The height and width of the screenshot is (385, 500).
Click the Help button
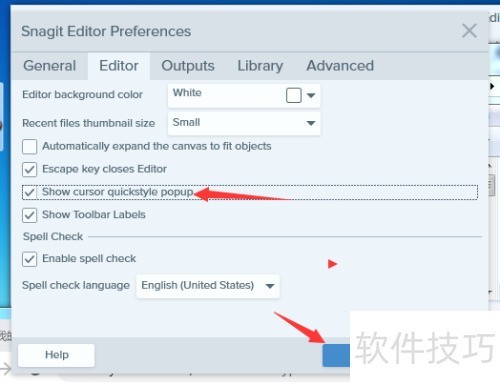(x=56, y=355)
